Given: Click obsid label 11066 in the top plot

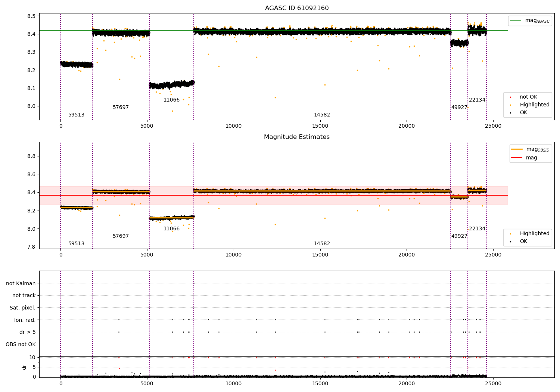Looking at the screenshot, I should 171,100.
